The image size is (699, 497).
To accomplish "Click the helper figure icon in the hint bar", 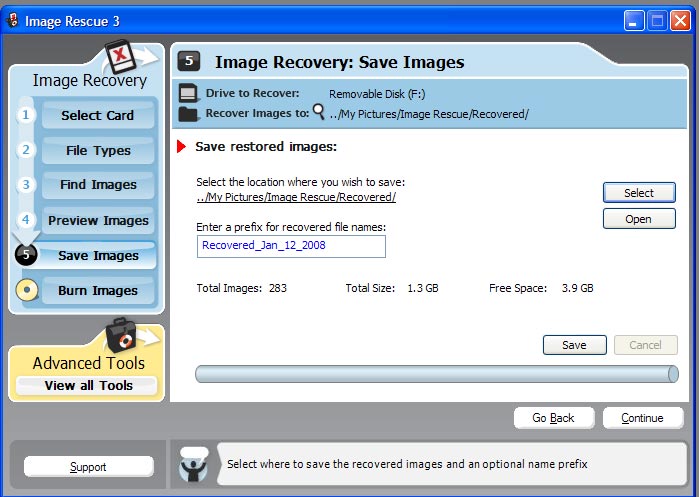I will (x=193, y=465).
